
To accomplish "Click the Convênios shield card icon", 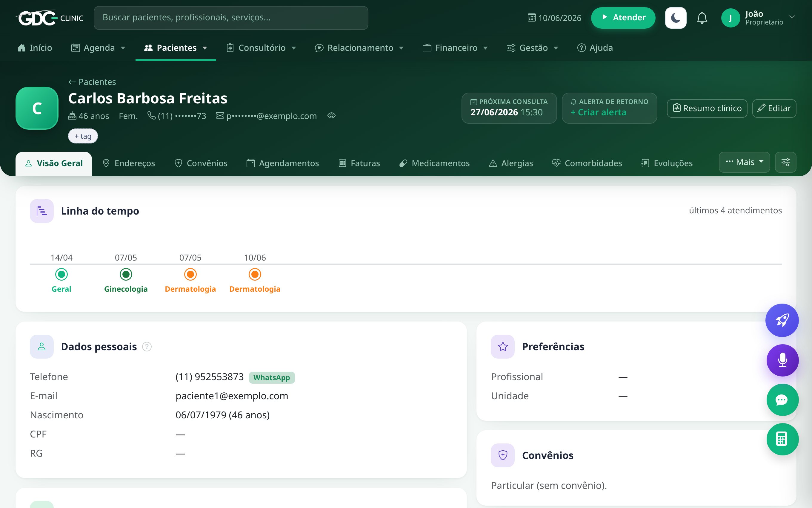I will point(503,455).
